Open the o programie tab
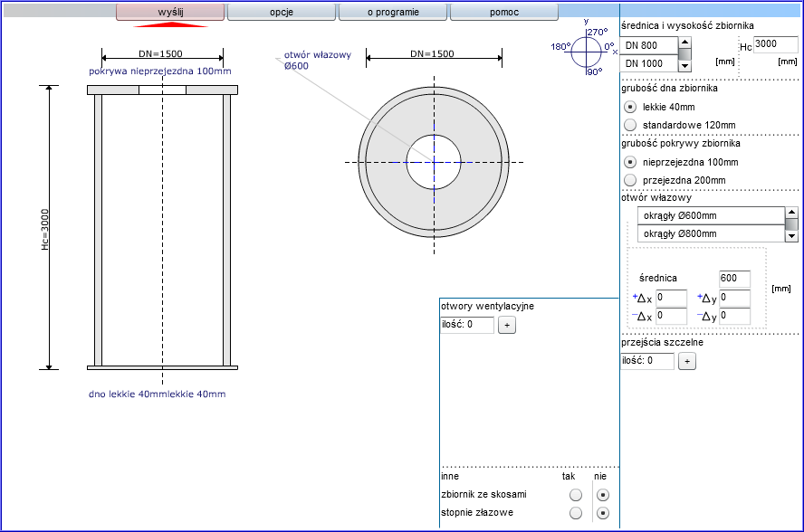This screenshot has height=532, width=804. (x=393, y=12)
